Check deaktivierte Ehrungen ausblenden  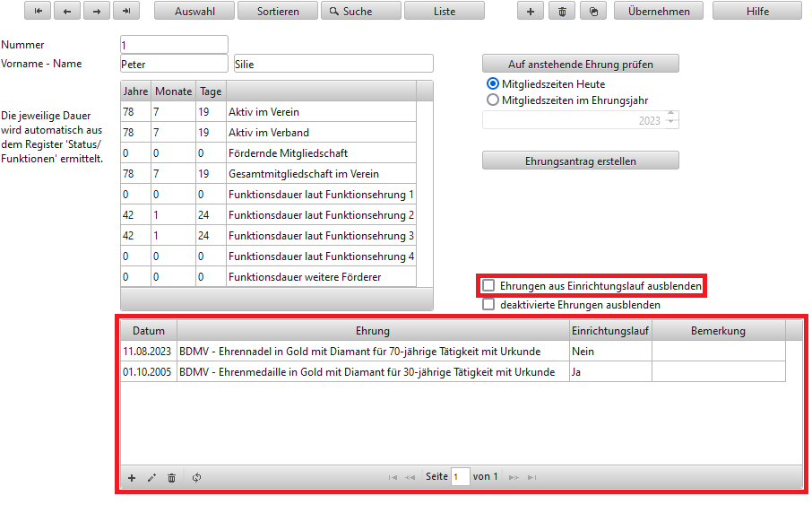click(488, 305)
